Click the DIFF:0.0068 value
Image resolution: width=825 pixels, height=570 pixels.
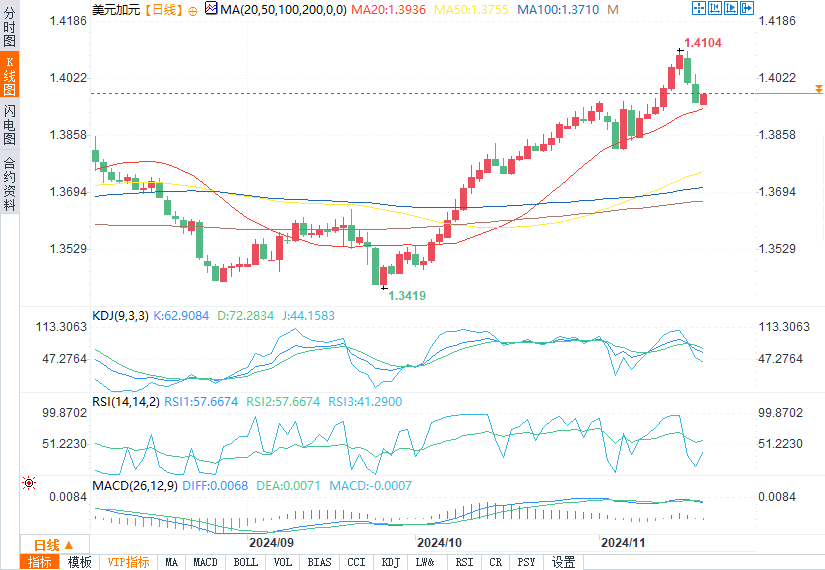(215, 485)
